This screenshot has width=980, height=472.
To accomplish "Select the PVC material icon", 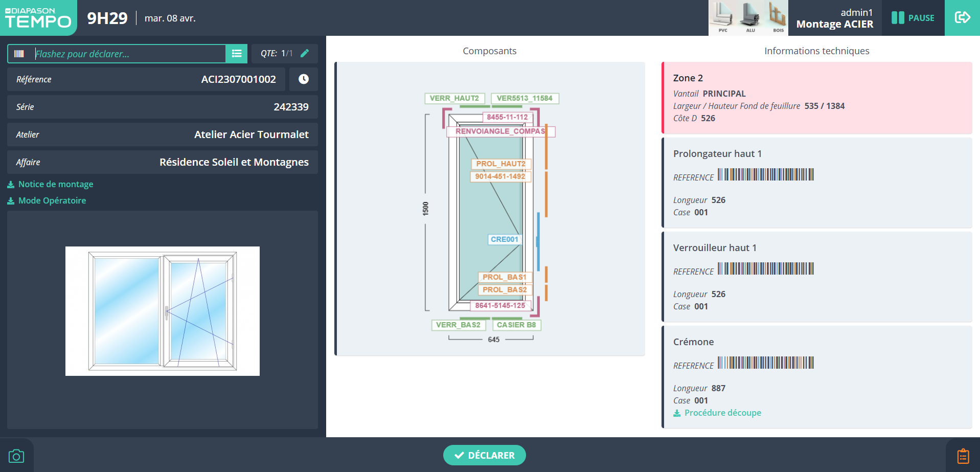I will pyautogui.click(x=723, y=18).
